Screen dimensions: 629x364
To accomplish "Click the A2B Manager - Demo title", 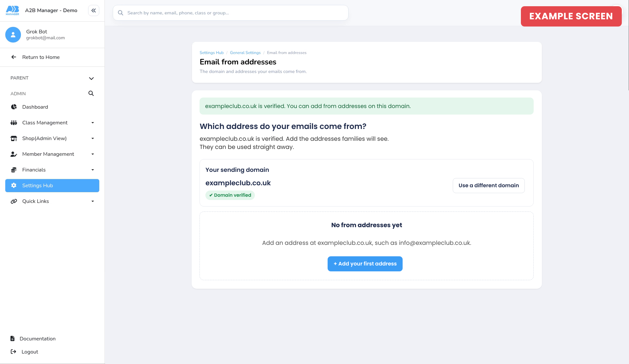I will click(51, 10).
